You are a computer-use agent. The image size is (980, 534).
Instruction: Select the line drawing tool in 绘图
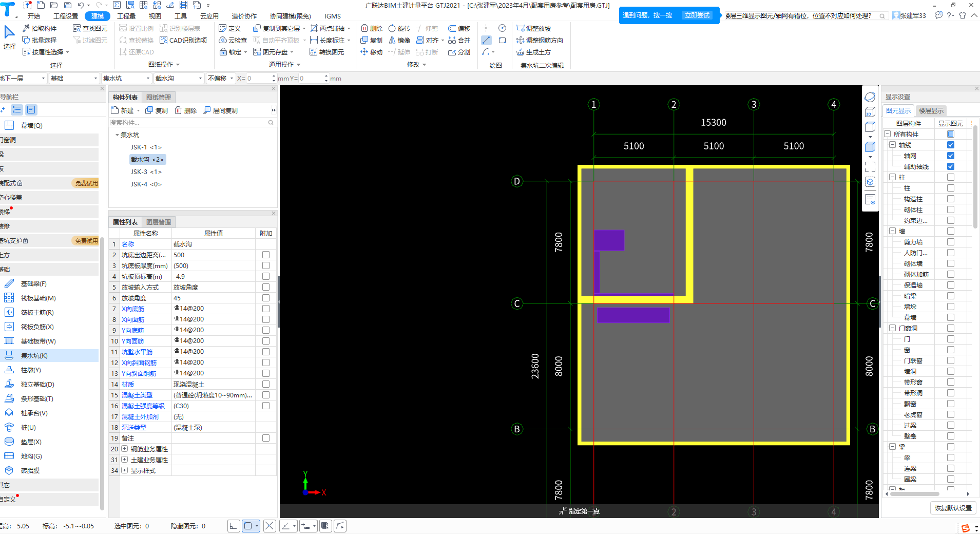point(486,40)
